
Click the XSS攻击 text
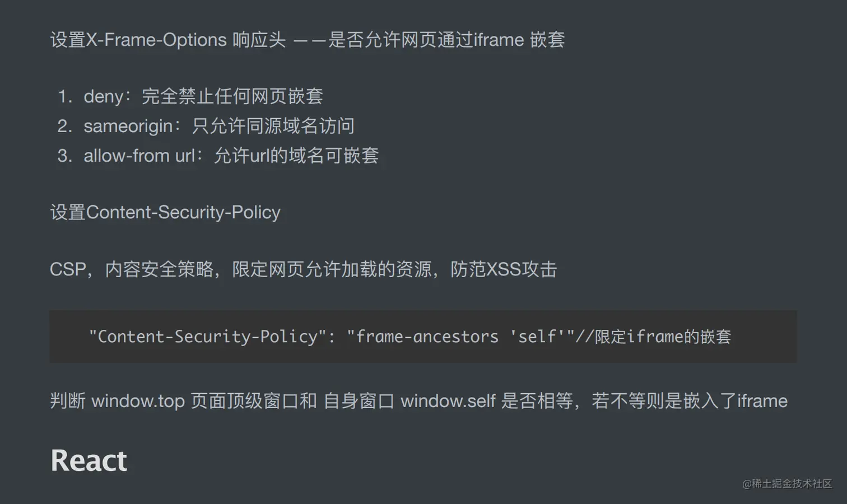[x=521, y=269]
